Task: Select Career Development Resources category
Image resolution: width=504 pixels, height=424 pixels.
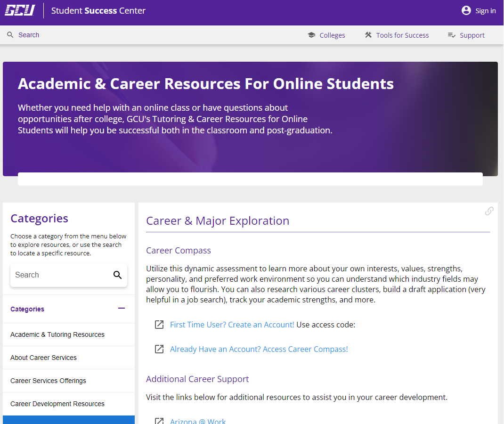Action: 69,404
